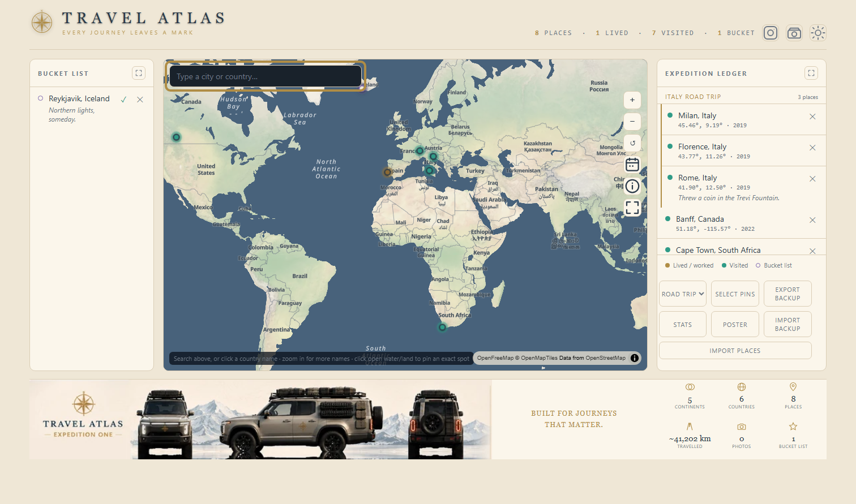The image size is (856, 504).
Task: Toggle the OpenFreeMap attribution info icon
Action: coord(635,357)
